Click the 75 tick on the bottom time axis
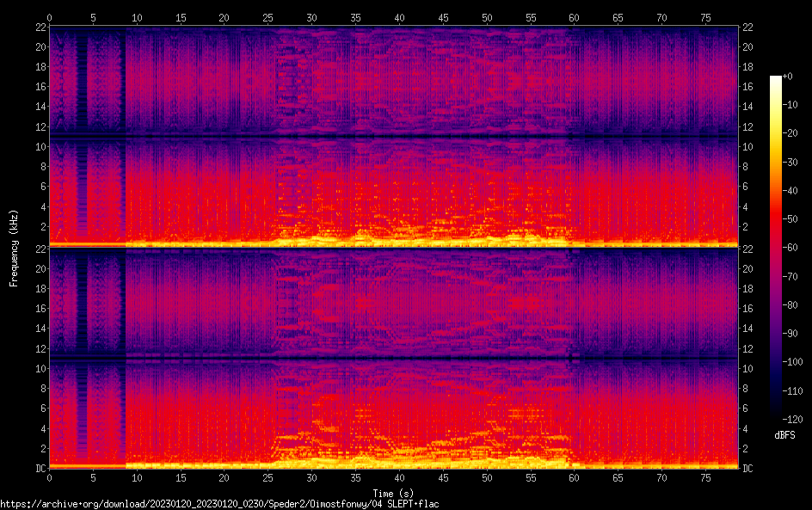 pos(705,478)
